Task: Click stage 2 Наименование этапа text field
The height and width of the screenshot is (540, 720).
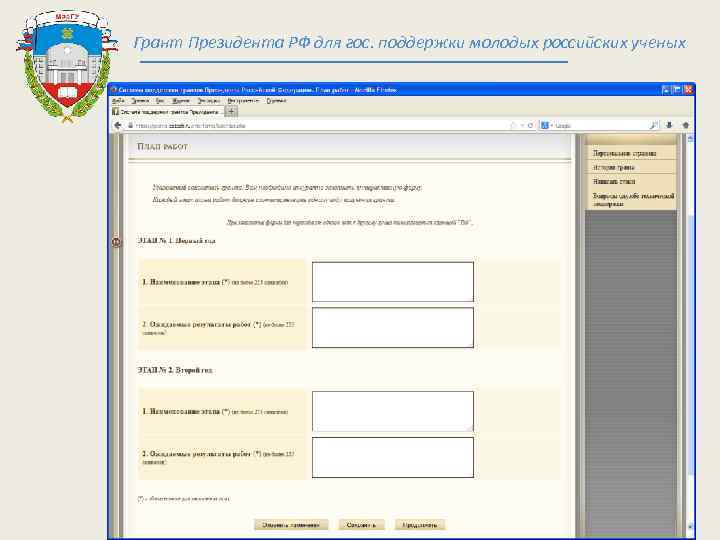Action: (x=393, y=411)
